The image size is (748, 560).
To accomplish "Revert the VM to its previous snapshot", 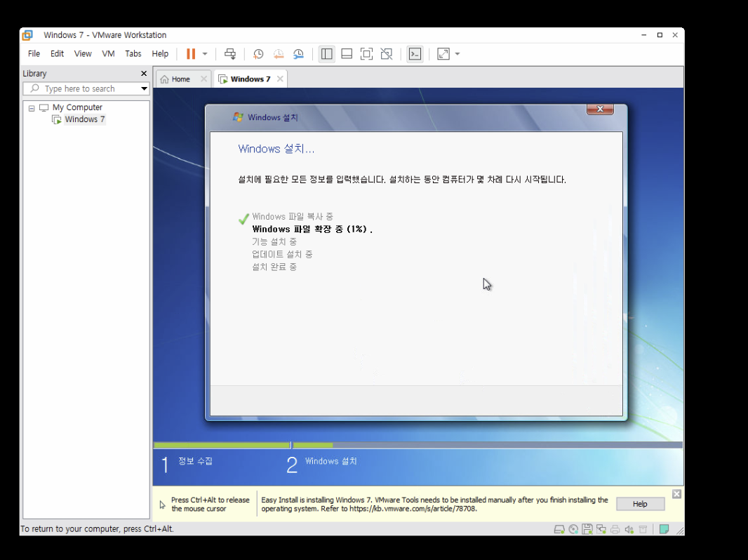I will coord(279,54).
